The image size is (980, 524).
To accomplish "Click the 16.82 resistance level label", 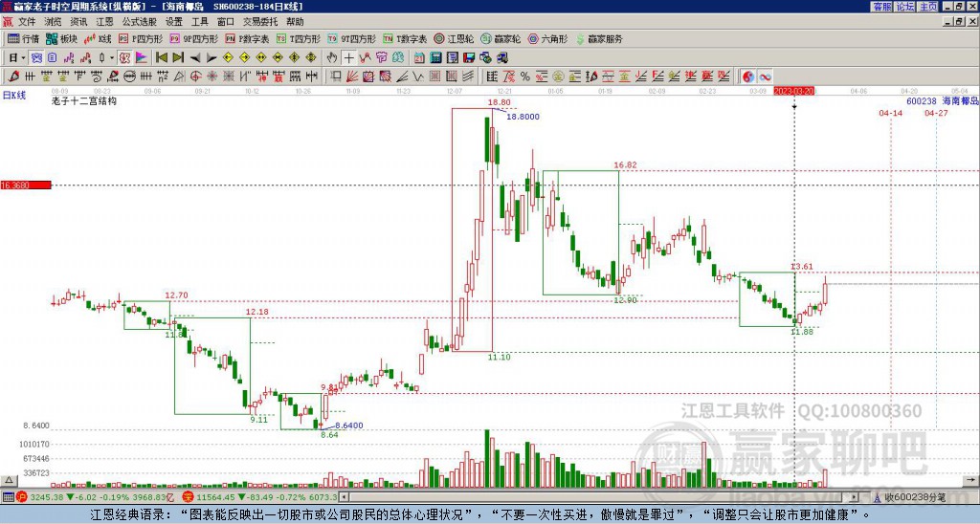I will click(625, 164).
